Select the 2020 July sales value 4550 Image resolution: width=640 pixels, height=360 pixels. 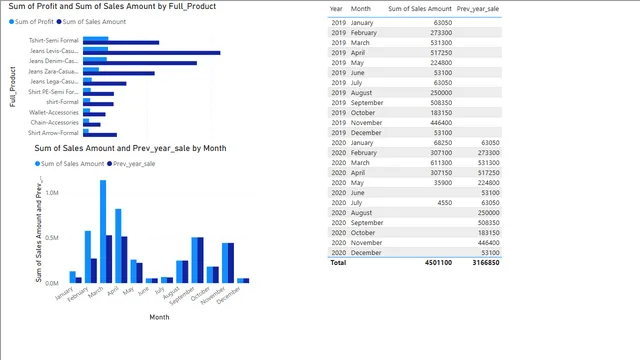444,203
